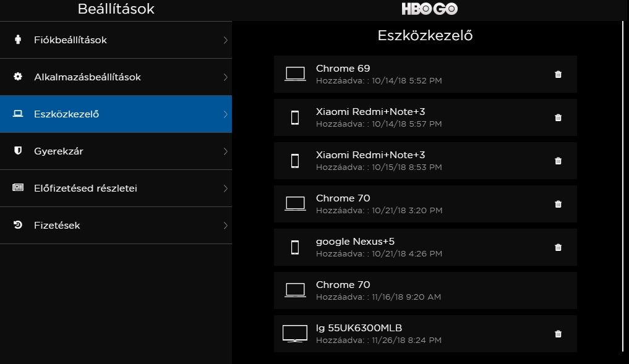The image size is (629, 364).
Task: Expand Fizetések chevron arrow
Action: 226,226
